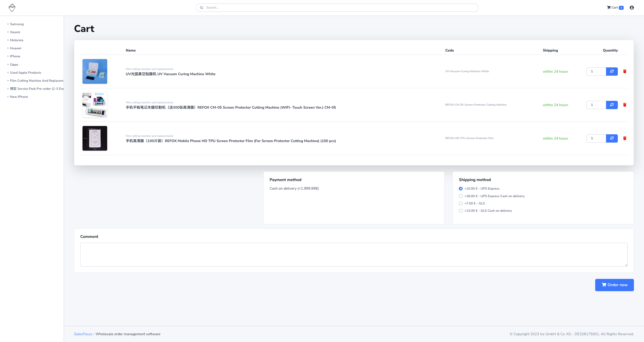Click 'within 24 hours' for UV Vacuum machine
This screenshot has width=644, height=342.
tap(555, 71)
